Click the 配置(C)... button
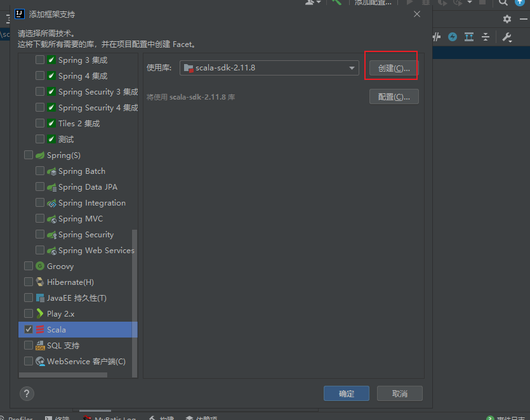This screenshot has width=530, height=420. click(x=394, y=97)
